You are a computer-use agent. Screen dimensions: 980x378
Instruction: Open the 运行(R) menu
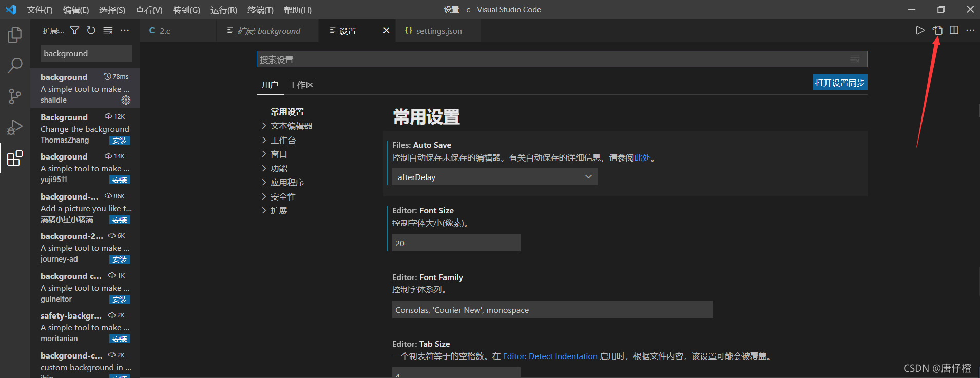(224, 10)
